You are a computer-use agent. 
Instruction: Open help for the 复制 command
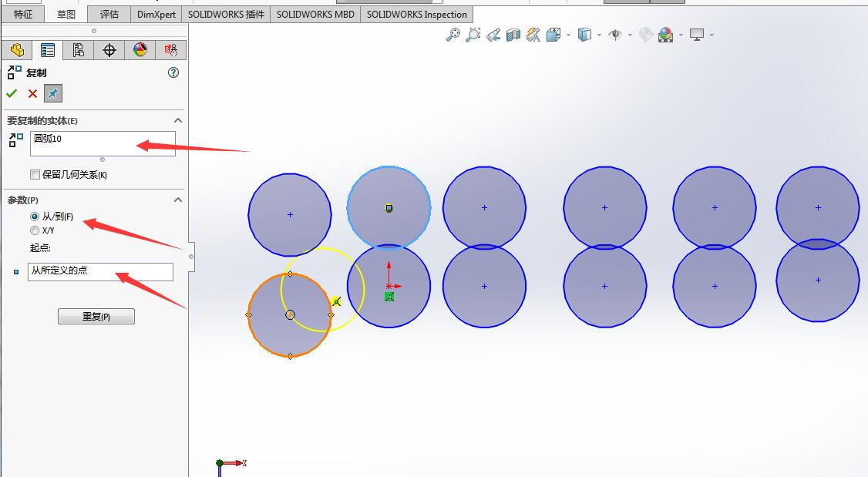pos(173,72)
